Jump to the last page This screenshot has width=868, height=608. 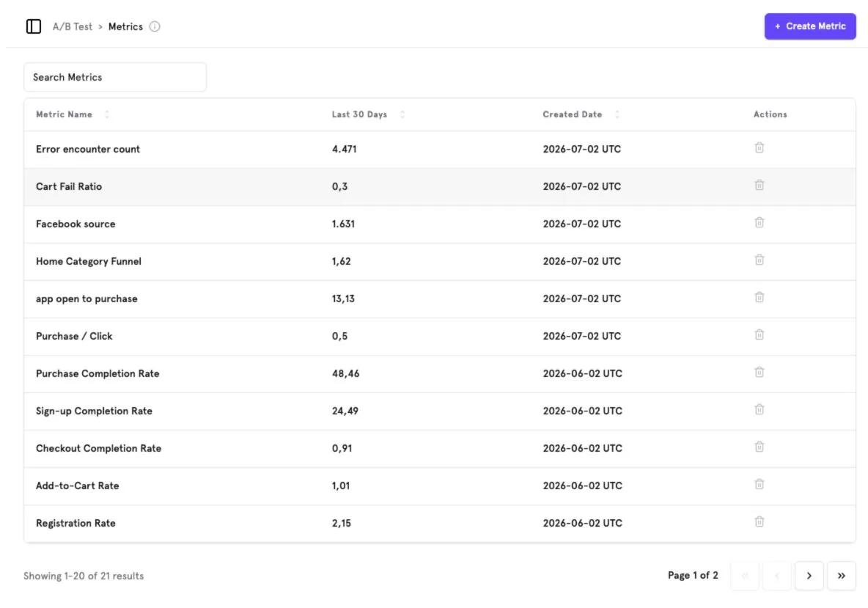[842, 576]
